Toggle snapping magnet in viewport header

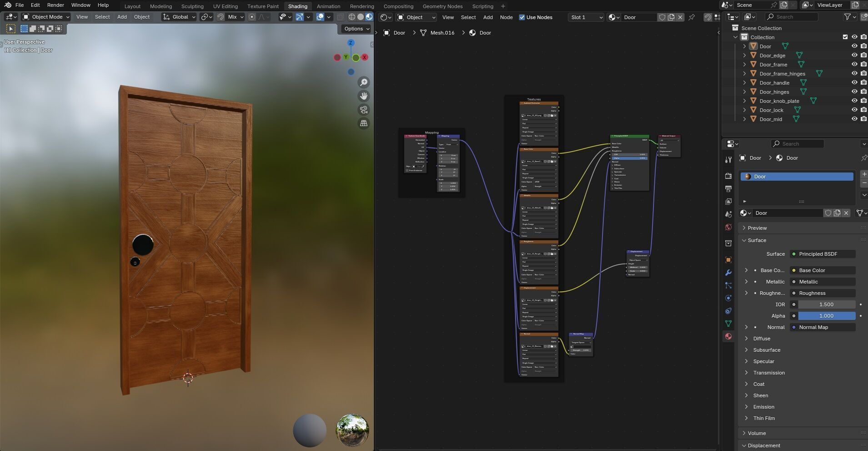221,17
